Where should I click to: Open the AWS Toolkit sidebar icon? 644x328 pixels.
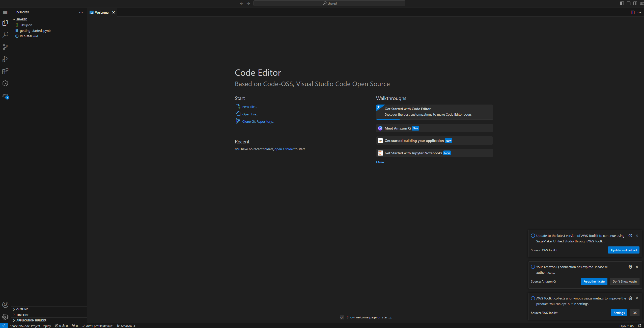tap(5, 96)
